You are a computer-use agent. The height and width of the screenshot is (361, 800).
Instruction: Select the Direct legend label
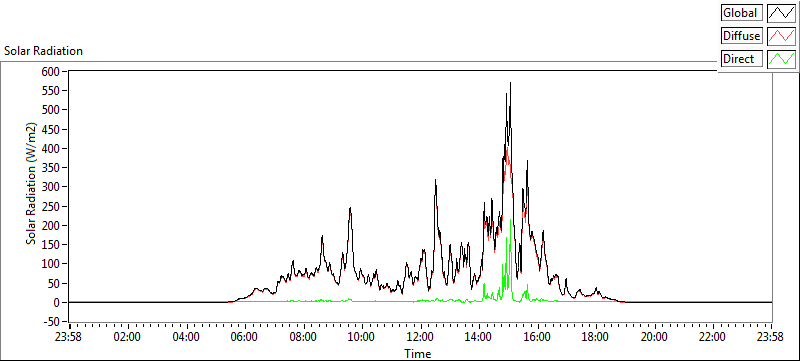(742, 59)
